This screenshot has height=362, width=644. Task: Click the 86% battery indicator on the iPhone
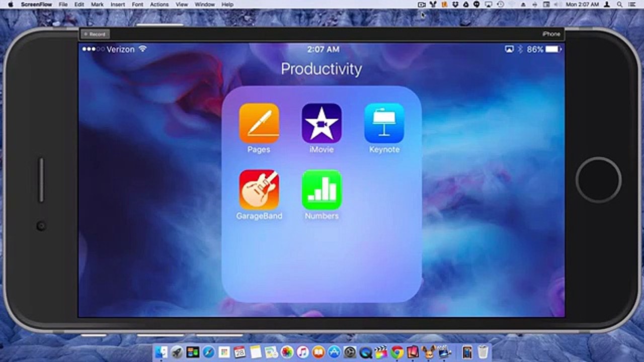tap(543, 49)
